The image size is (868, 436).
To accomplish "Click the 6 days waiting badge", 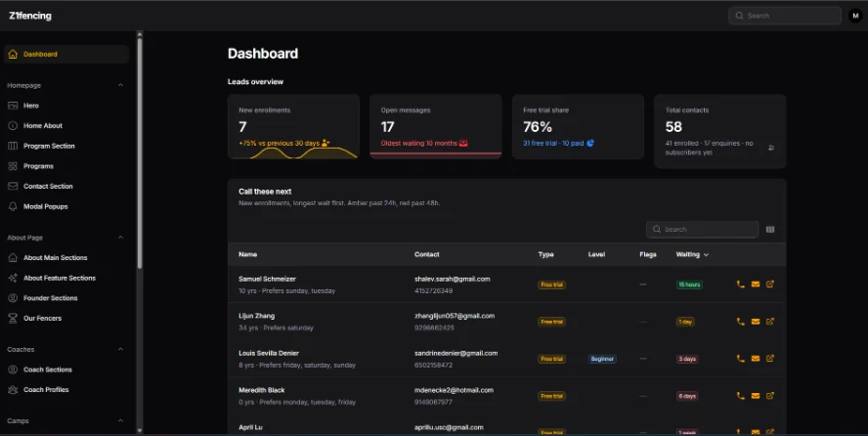I will [687, 396].
